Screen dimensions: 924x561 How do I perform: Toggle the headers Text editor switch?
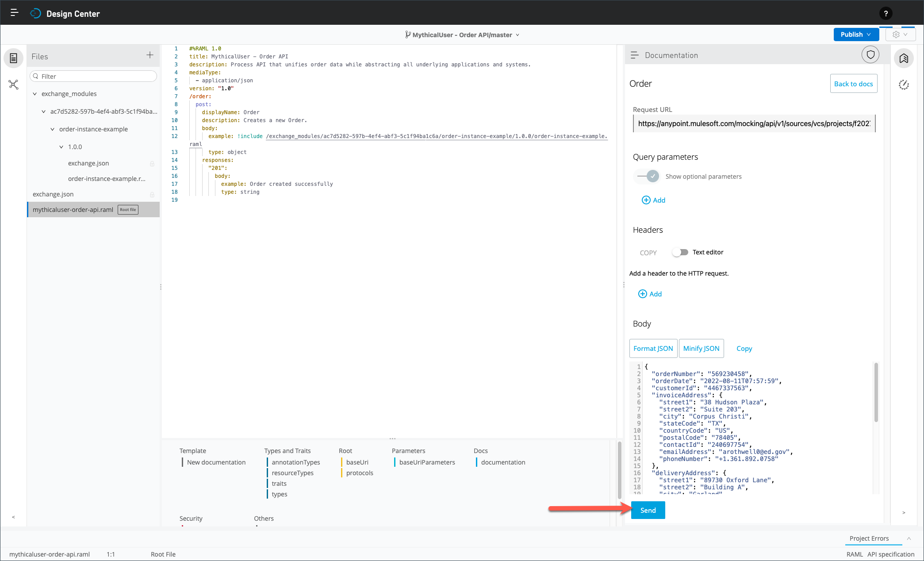[680, 252]
